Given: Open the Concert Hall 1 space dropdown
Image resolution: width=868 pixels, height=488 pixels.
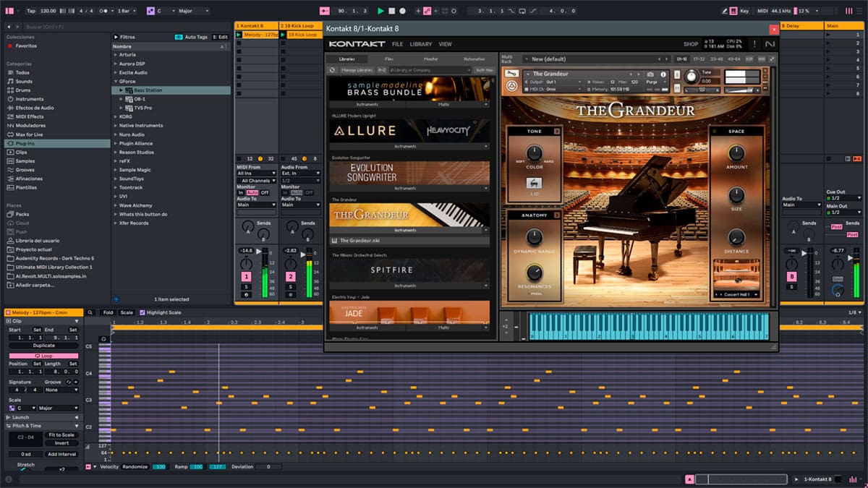Looking at the screenshot, I should [x=736, y=295].
